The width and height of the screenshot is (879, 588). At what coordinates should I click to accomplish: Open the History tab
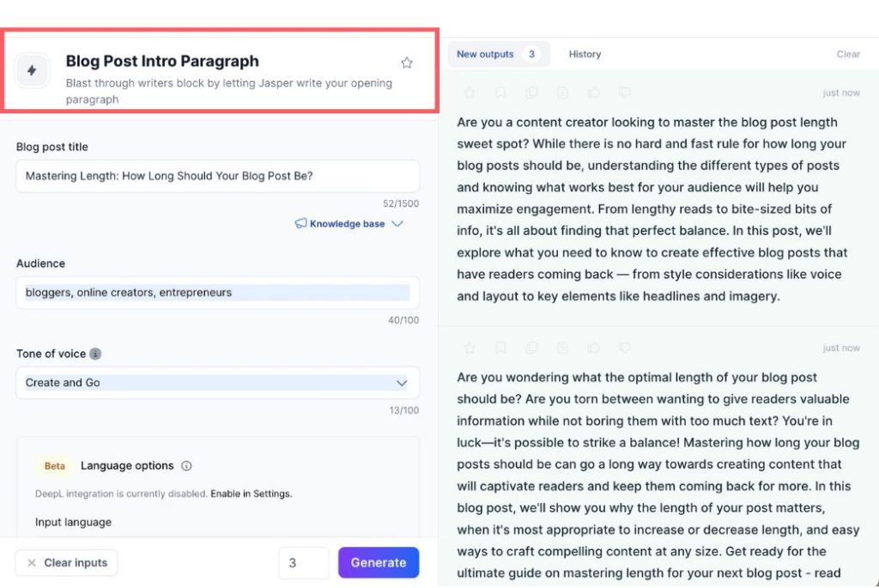pyautogui.click(x=585, y=54)
